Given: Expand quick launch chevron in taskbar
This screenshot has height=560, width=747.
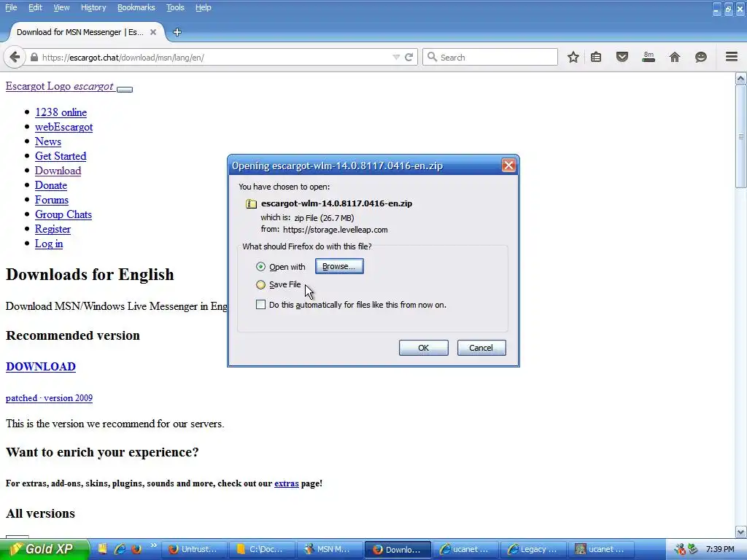Looking at the screenshot, I should (153, 545).
